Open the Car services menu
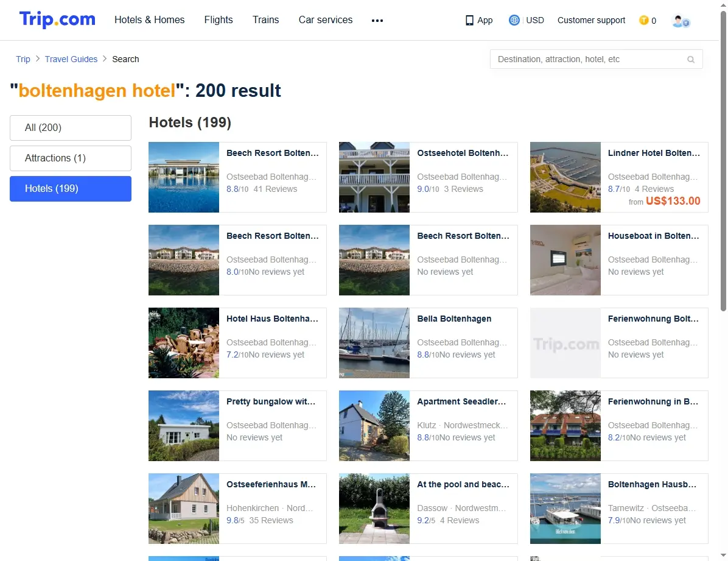This screenshot has height=561, width=728. pyautogui.click(x=326, y=20)
